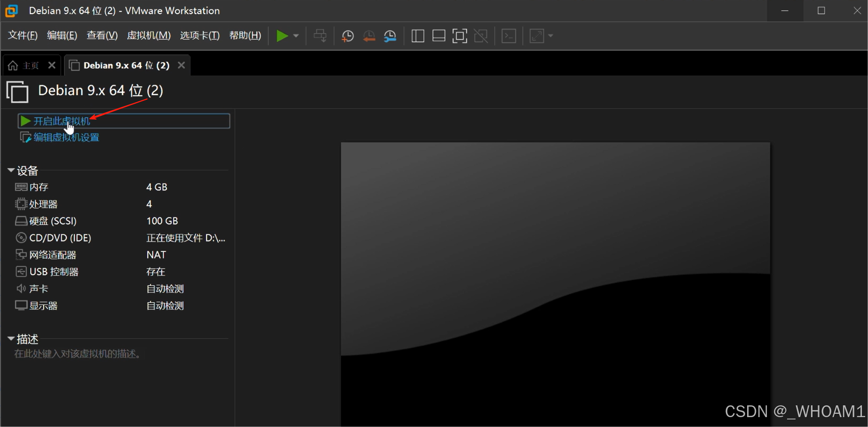Toggle the thumbnail bar icon
Image resolution: width=868 pixels, height=427 pixels.
coord(439,36)
